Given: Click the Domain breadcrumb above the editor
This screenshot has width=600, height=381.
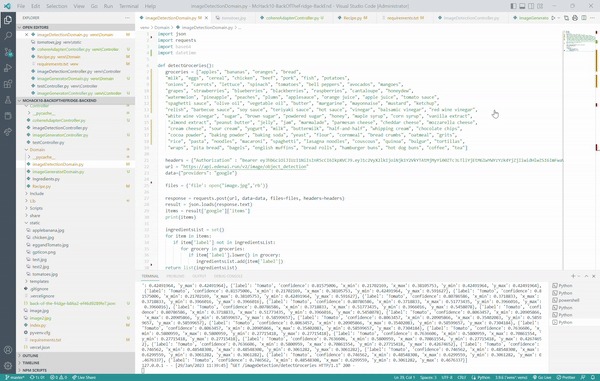Looking at the screenshot, I should click(162, 28).
